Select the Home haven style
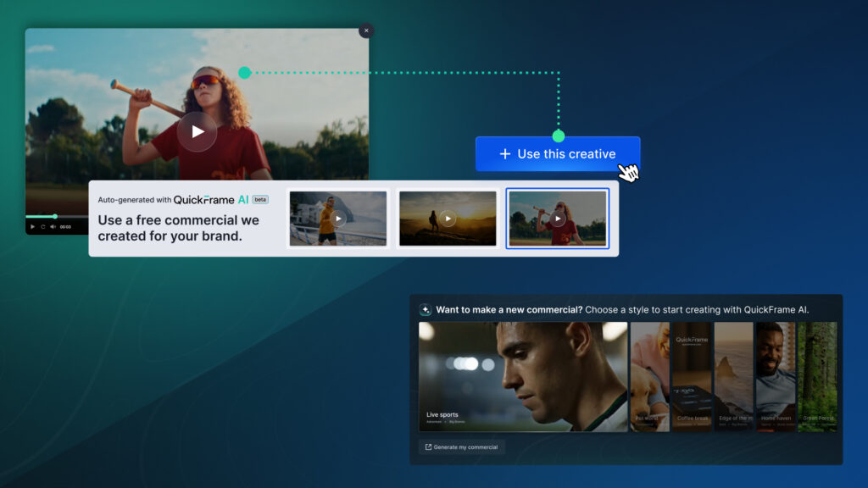Screen dimensions: 868x488 [x=776, y=374]
